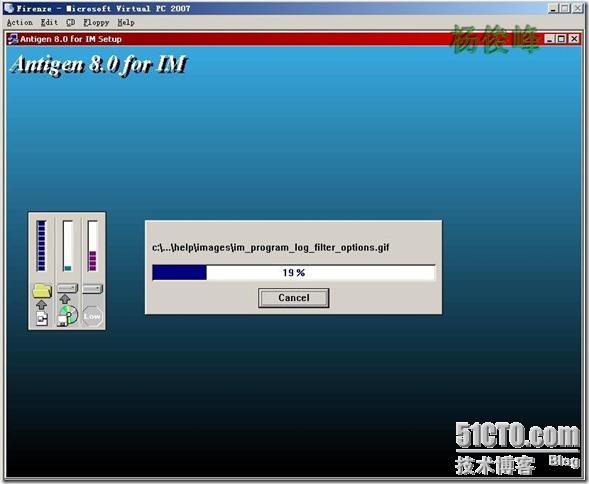Viewport: 589px width, 484px height.
Task: Open the Help menu
Action: point(125,23)
